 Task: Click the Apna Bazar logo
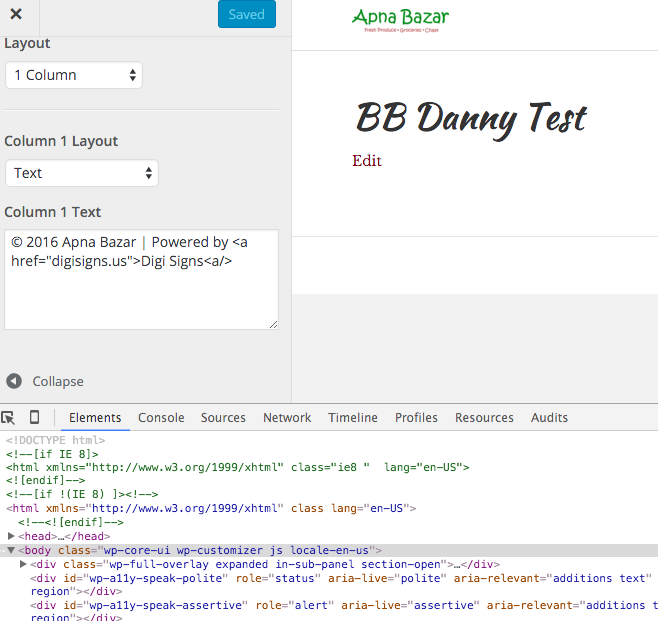click(400, 20)
